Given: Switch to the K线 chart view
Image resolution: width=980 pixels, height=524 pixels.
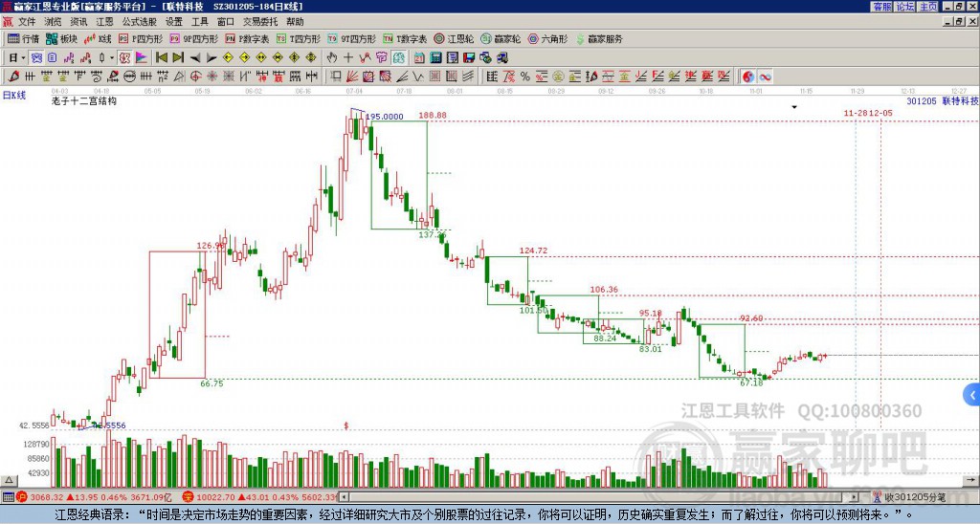Looking at the screenshot, I should pyautogui.click(x=98, y=38).
